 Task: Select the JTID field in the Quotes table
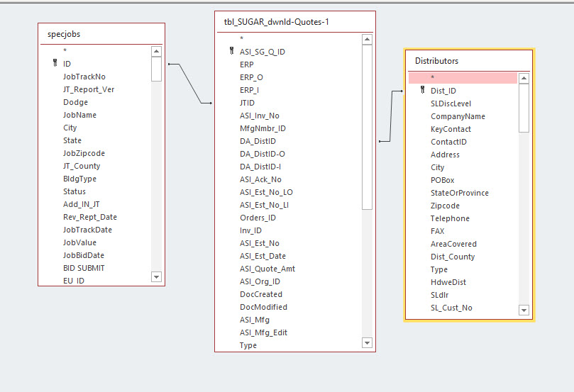(247, 103)
